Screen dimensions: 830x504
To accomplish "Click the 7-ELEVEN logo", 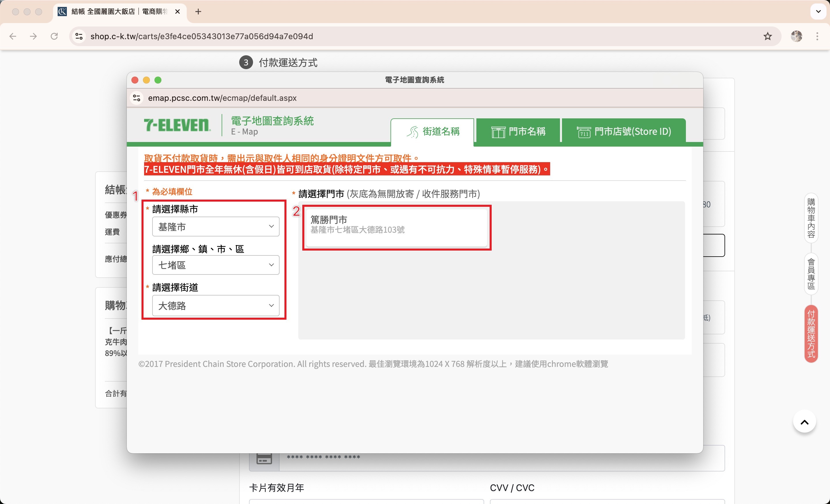I will pyautogui.click(x=177, y=125).
